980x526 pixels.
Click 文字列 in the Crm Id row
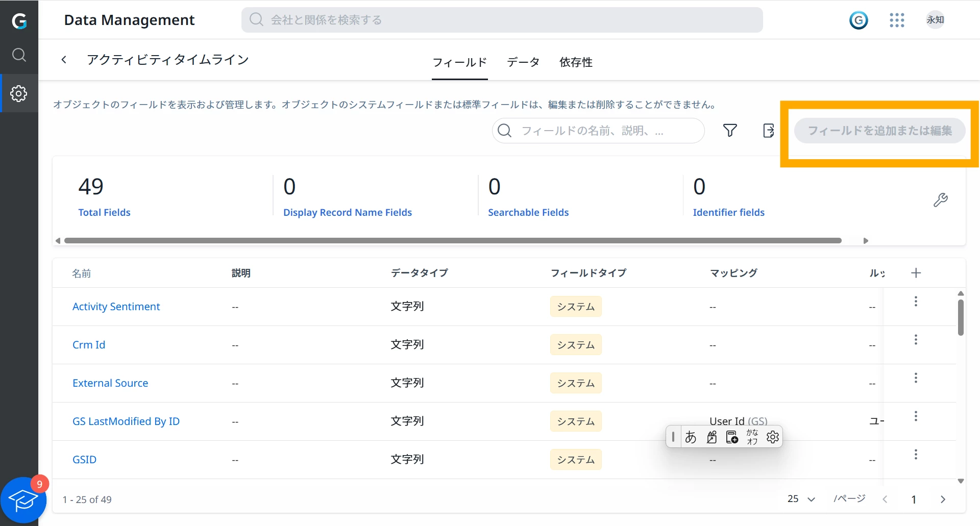[407, 344]
